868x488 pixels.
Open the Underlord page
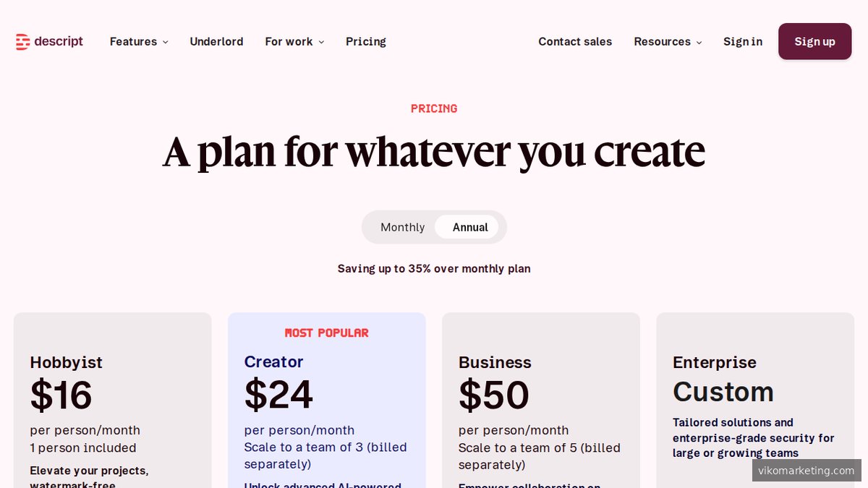[x=216, y=41]
